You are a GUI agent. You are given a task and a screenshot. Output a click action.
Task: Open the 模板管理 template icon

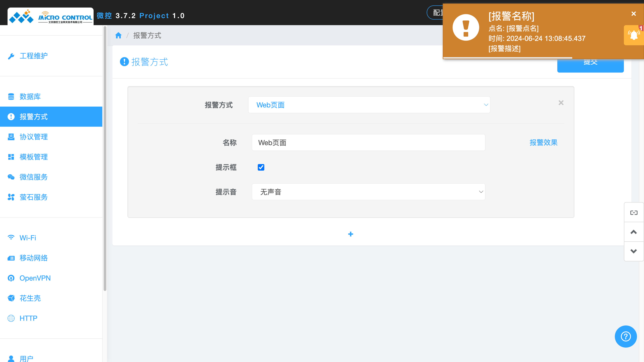point(11,157)
